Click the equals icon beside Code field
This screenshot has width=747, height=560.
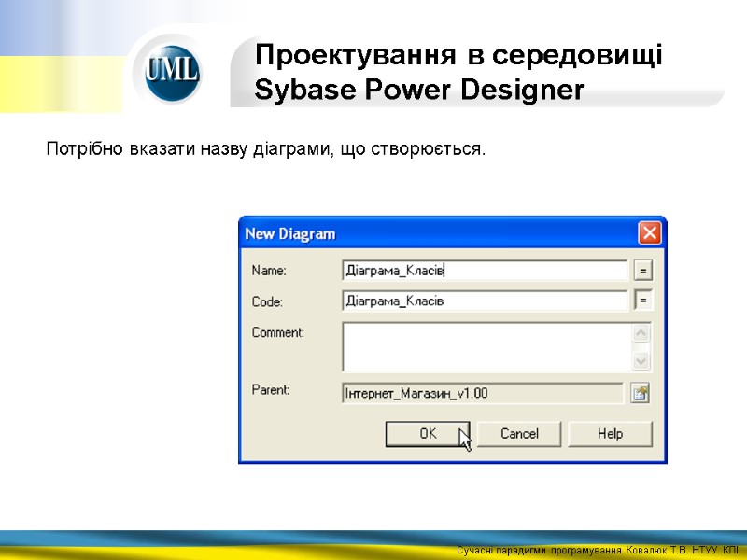tap(643, 301)
